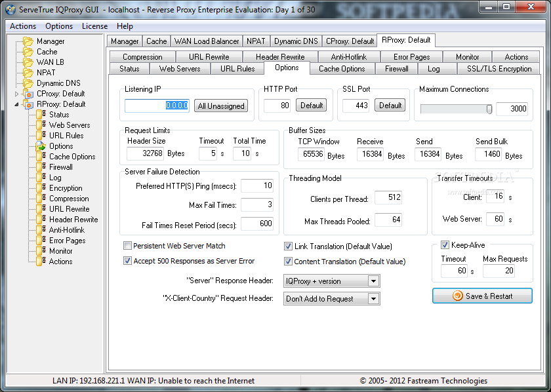Click the URL Rewrite page icon in tree
This screenshot has width=551, height=392.
(x=41, y=209)
